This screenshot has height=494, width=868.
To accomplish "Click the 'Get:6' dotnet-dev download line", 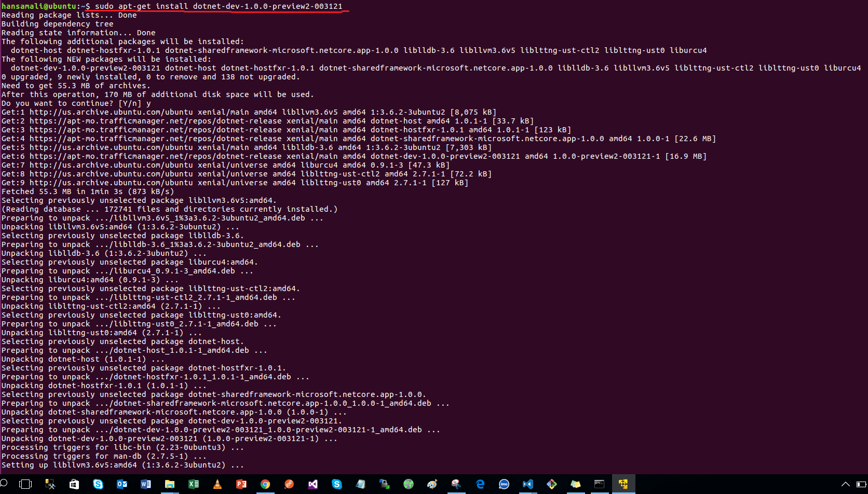I will tap(354, 156).
